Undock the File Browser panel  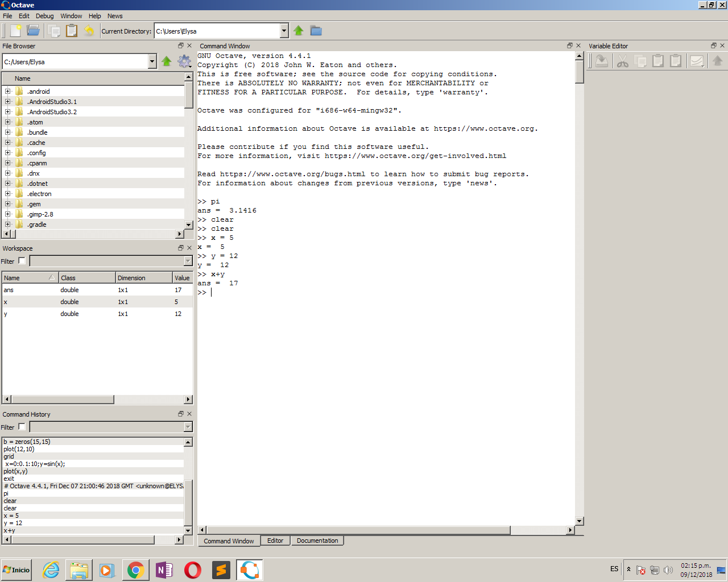coord(181,45)
